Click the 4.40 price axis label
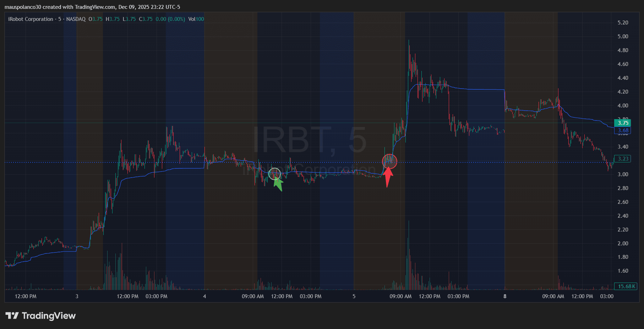 [x=623, y=78]
